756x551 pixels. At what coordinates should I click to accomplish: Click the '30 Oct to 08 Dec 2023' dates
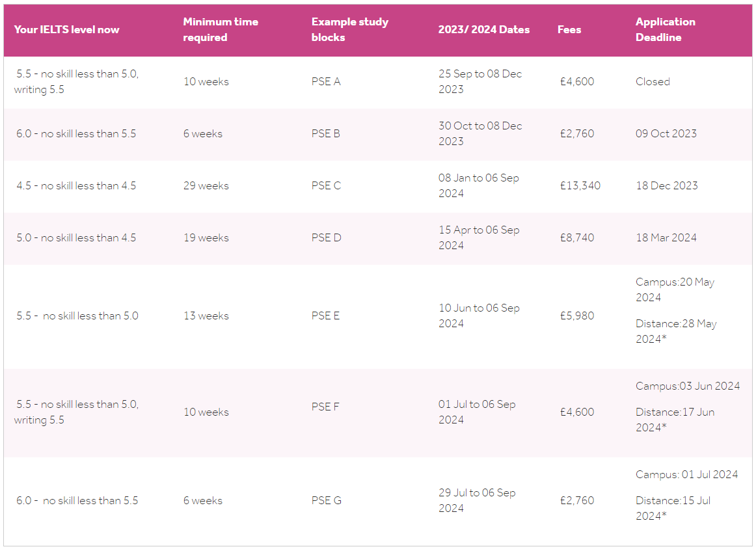(480, 133)
